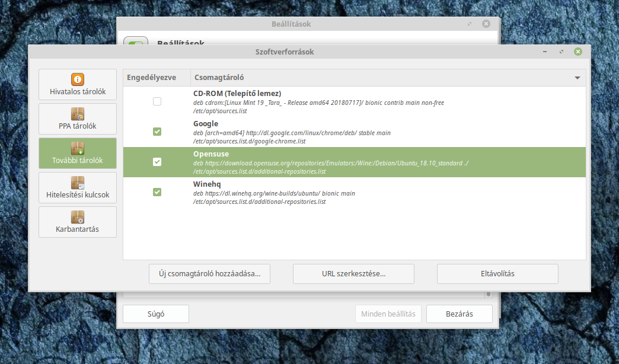The width and height of the screenshot is (619, 364).
Task: Minimize the Szoftverforrások window
Action: coord(544,52)
